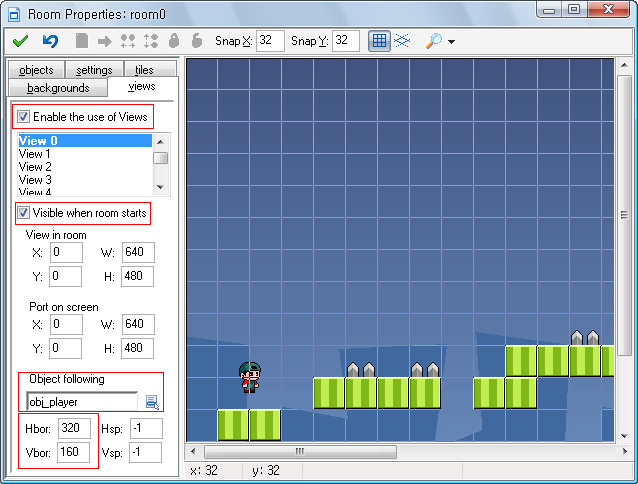Click Port on screen X field

tap(66, 324)
